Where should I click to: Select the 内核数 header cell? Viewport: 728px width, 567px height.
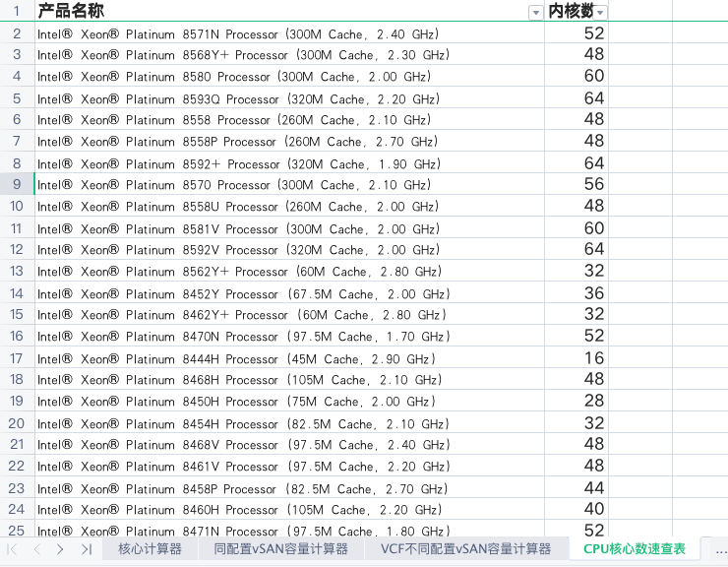click(576, 11)
